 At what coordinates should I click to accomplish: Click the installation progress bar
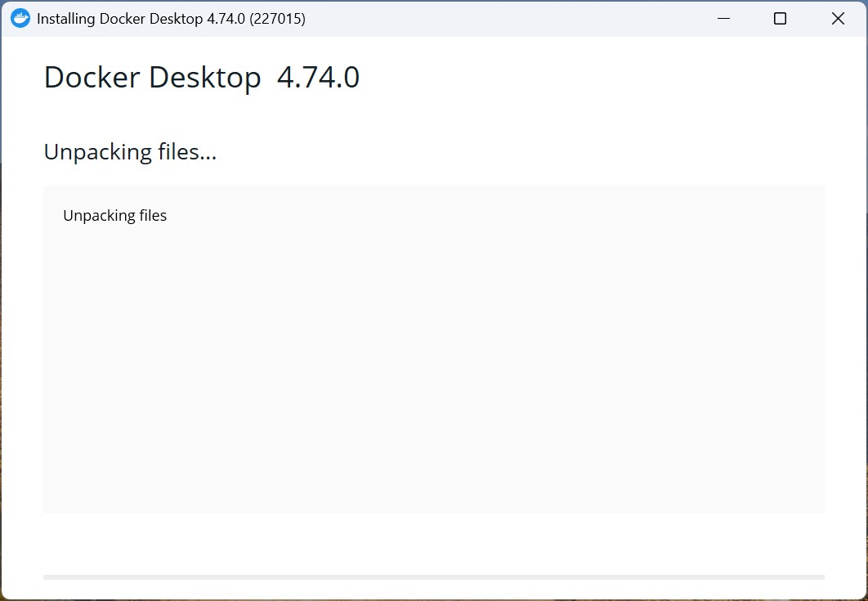tap(433, 577)
